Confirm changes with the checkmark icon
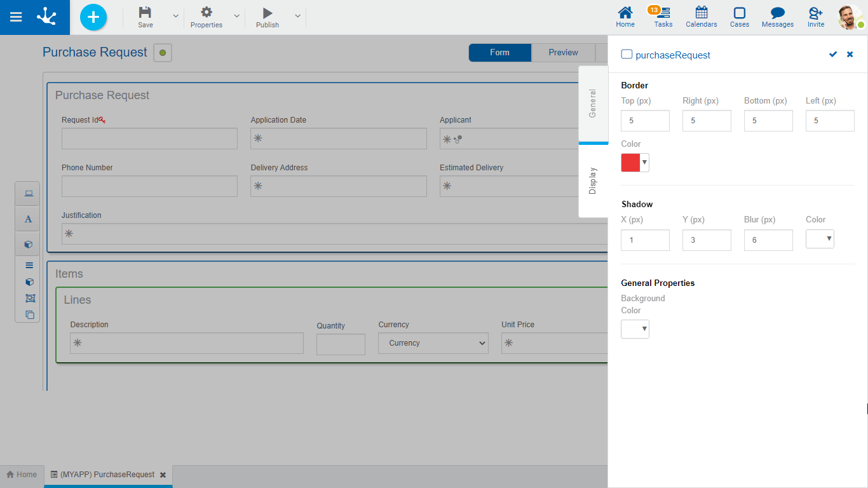Screen dimensions: 868x488 tap(833, 55)
